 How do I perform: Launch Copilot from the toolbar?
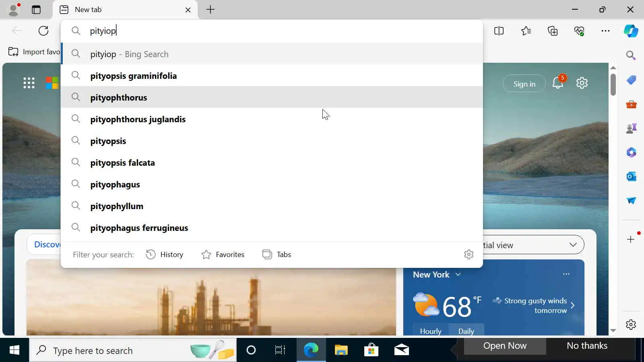click(631, 31)
